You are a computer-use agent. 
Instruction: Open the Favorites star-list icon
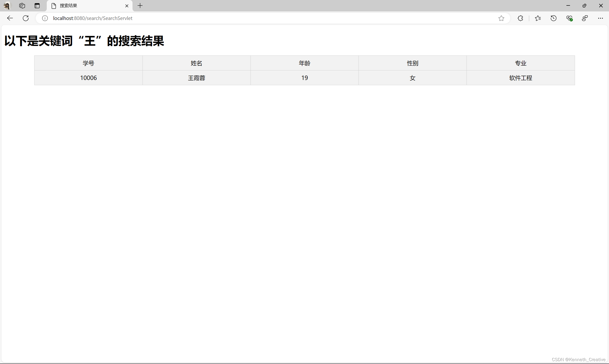click(538, 18)
